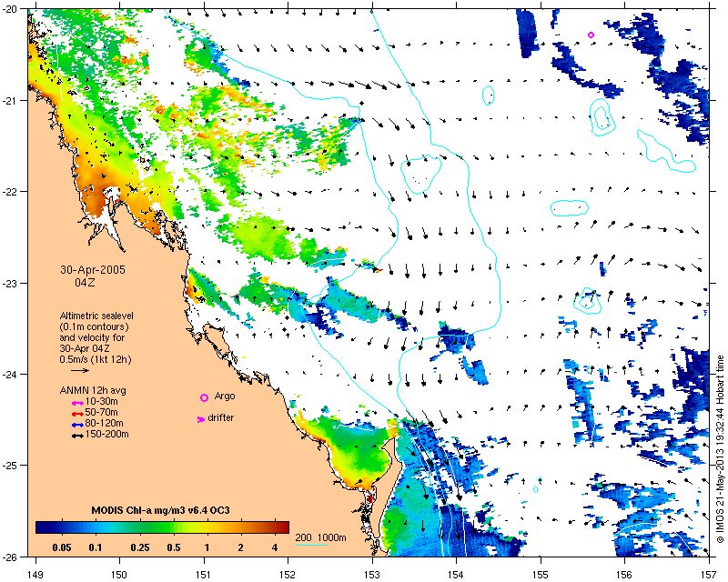Click the 'Altimetric sealevel' text

coord(96,316)
